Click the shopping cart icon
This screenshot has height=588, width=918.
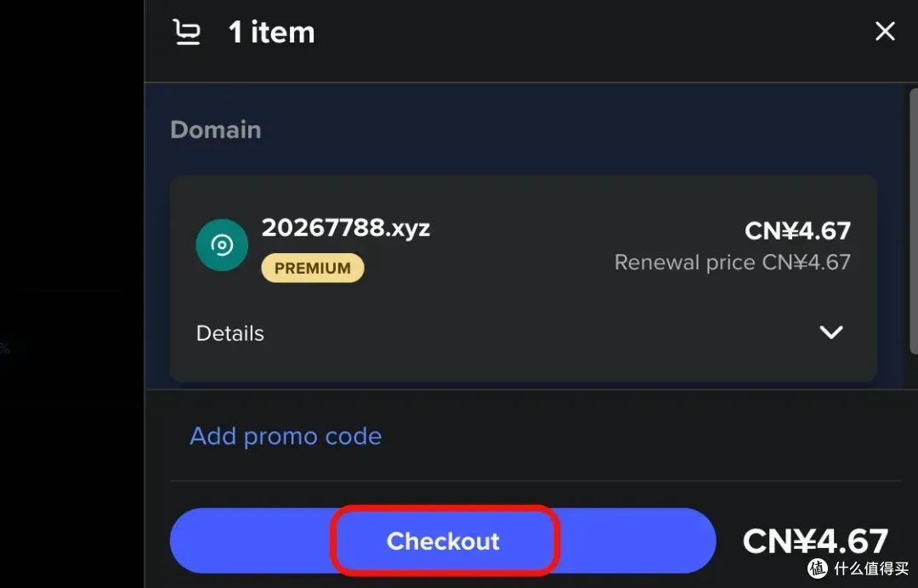tap(186, 32)
